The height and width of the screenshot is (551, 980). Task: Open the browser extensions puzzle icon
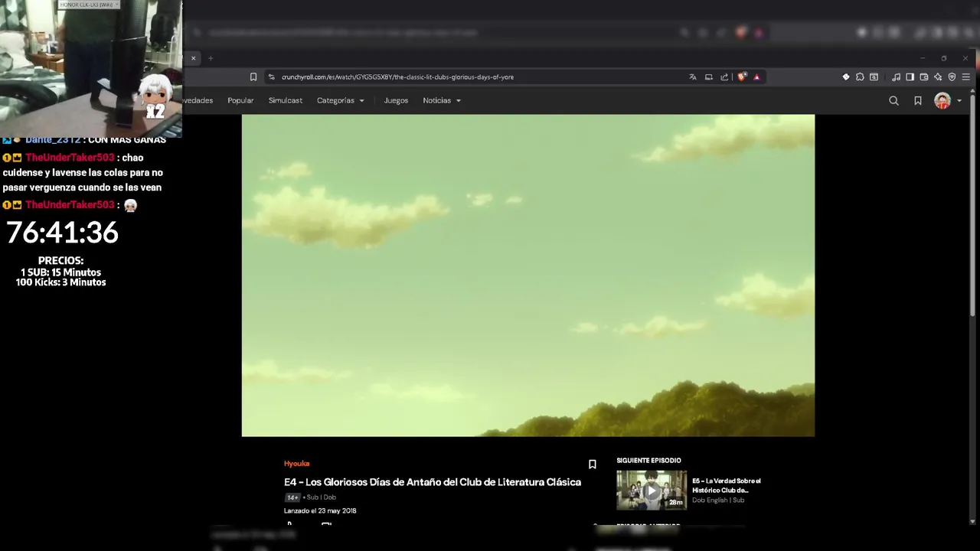click(x=860, y=77)
